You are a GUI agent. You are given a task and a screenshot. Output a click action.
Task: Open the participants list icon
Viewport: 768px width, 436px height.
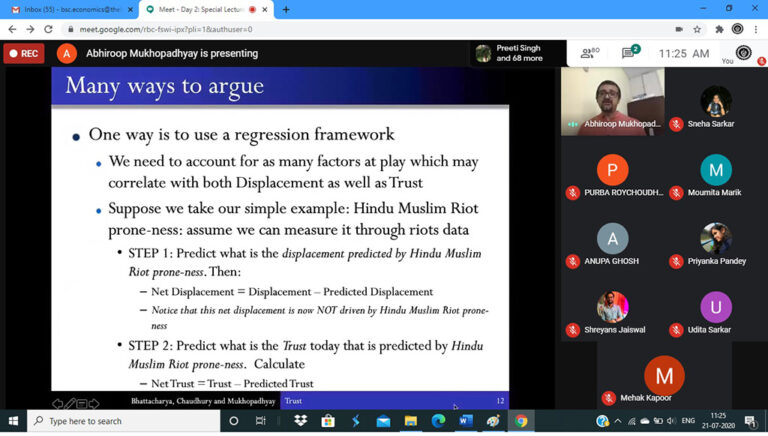point(588,53)
